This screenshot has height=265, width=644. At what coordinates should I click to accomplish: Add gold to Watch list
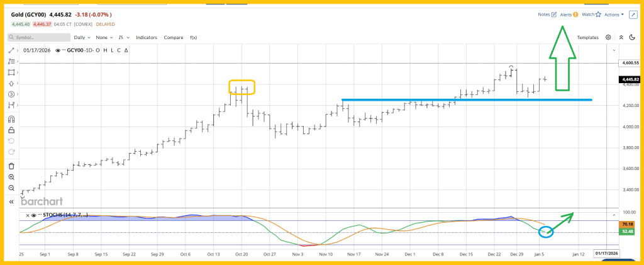click(590, 14)
